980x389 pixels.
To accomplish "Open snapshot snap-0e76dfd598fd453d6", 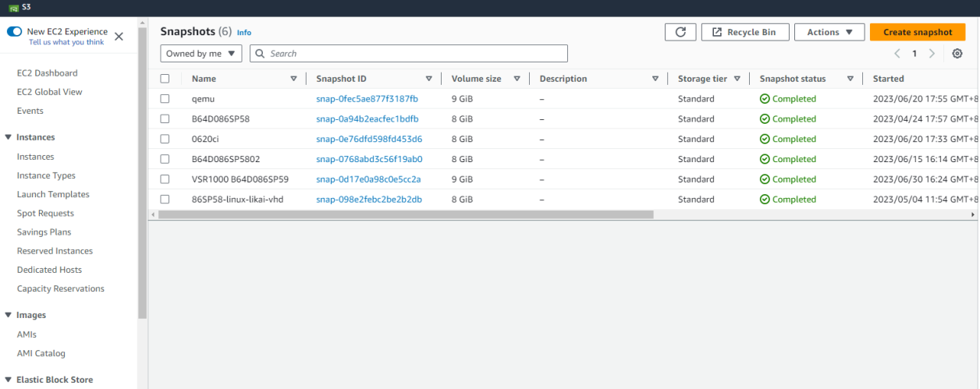I will coord(369,139).
